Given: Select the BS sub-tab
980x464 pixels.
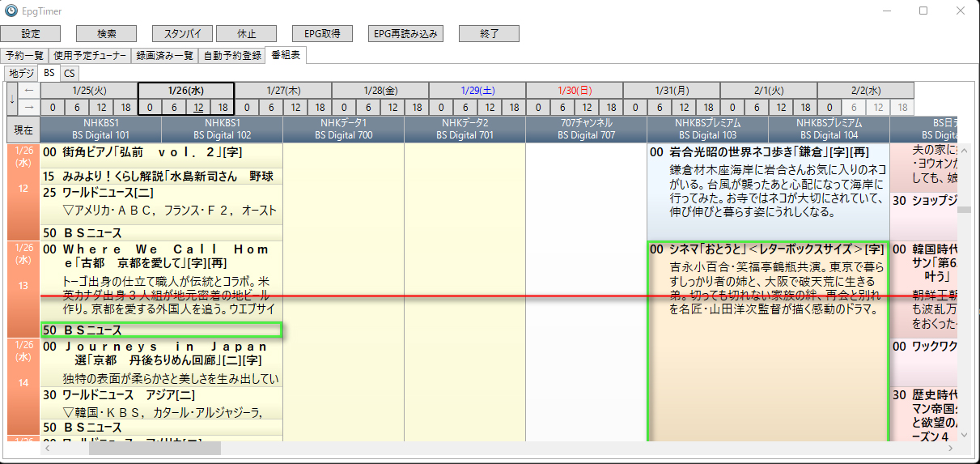Looking at the screenshot, I should pyautogui.click(x=49, y=73).
